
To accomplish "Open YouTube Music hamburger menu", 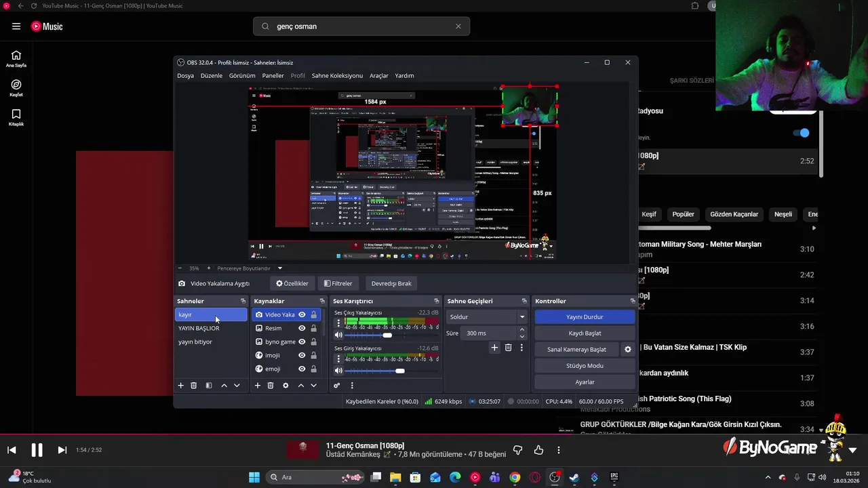I will (x=16, y=26).
